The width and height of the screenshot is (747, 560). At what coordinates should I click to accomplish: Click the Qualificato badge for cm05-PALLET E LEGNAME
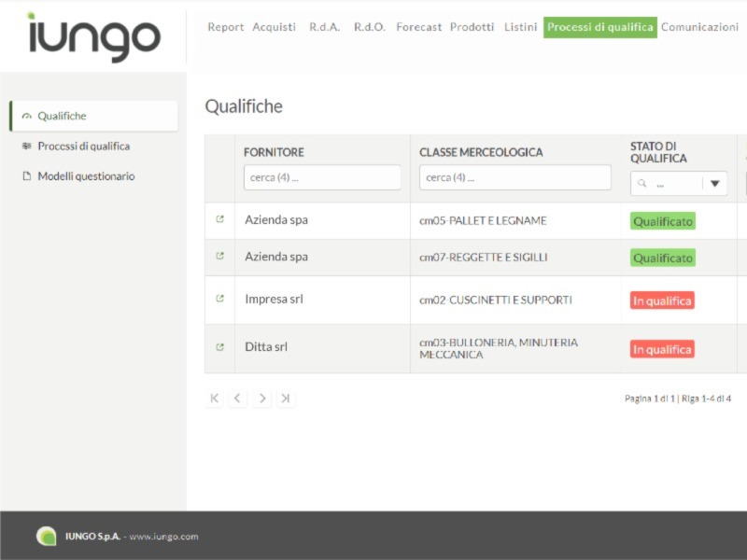coord(663,221)
